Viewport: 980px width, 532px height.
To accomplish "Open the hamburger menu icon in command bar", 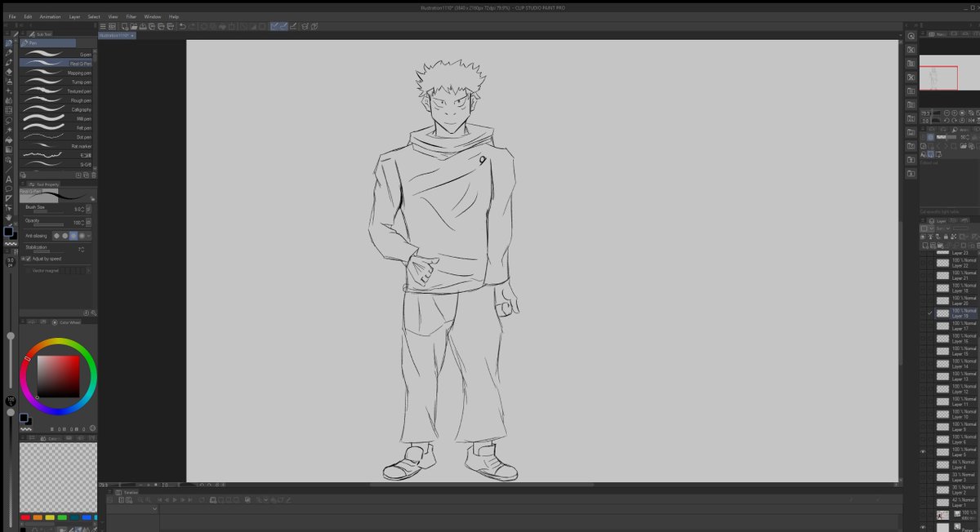I will (x=103, y=26).
